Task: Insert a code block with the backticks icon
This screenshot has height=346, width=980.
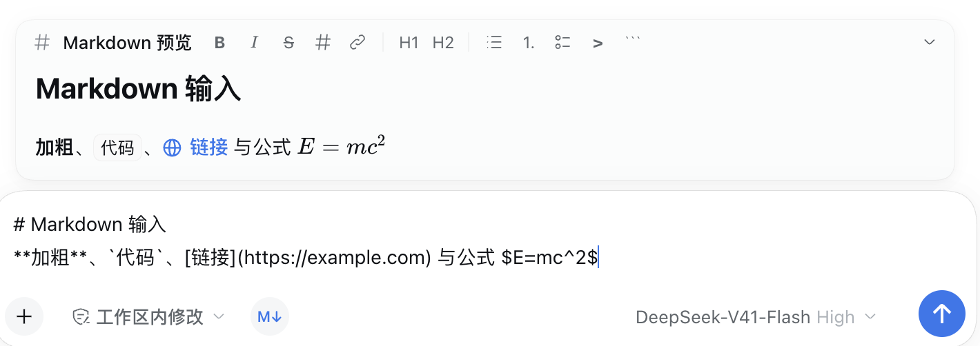Action: [632, 43]
